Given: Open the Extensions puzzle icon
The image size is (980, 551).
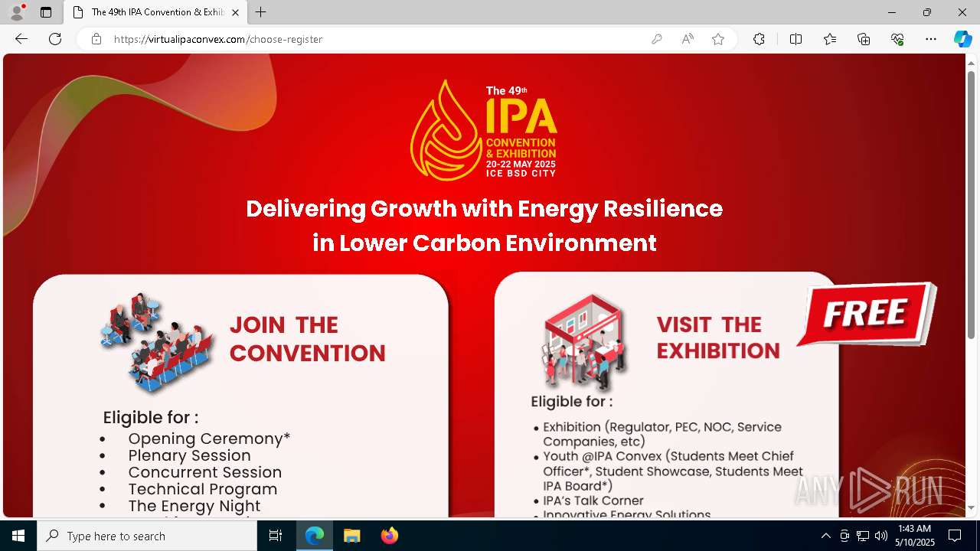Looking at the screenshot, I should point(759,39).
